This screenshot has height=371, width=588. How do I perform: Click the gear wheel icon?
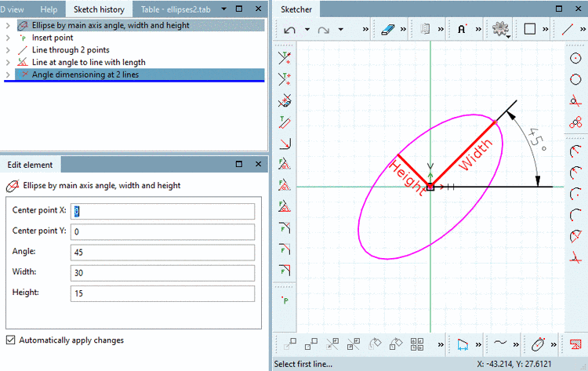(500, 29)
